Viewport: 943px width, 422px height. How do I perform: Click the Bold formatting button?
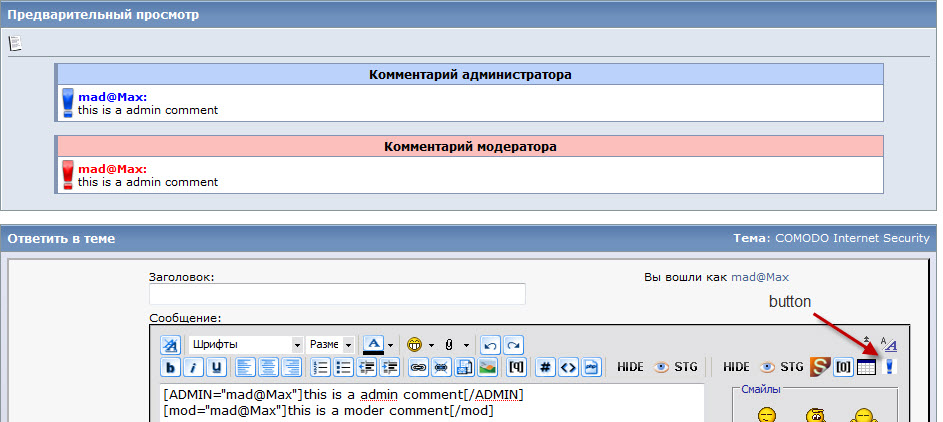click(170, 367)
